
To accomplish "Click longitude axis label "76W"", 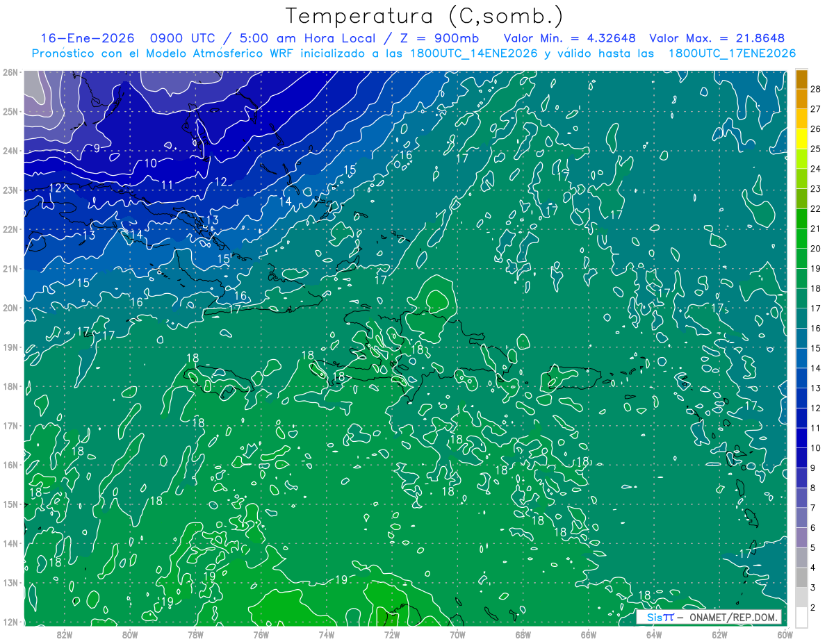I will 261,634.
